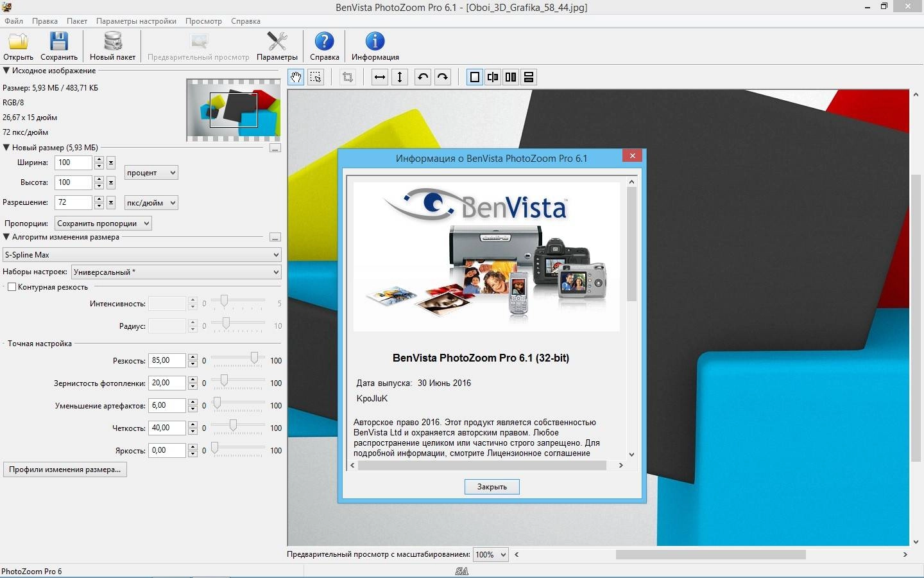
Task: Click the Яркость value field 0,00
Action: [x=167, y=450]
